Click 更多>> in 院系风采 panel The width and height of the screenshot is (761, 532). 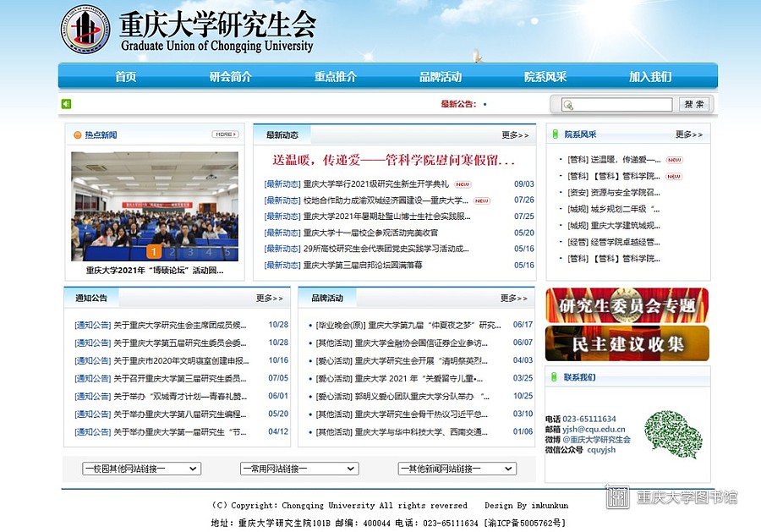[688, 134]
